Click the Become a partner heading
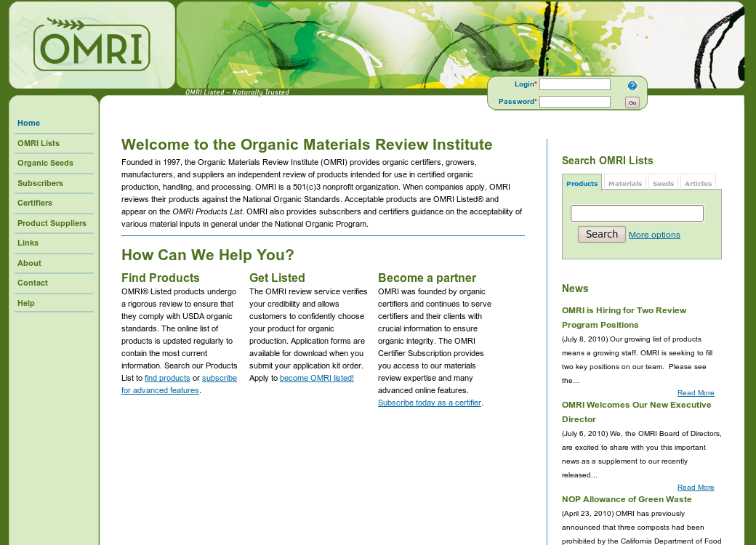The height and width of the screenshot is (545, 756). click(427, 278)
